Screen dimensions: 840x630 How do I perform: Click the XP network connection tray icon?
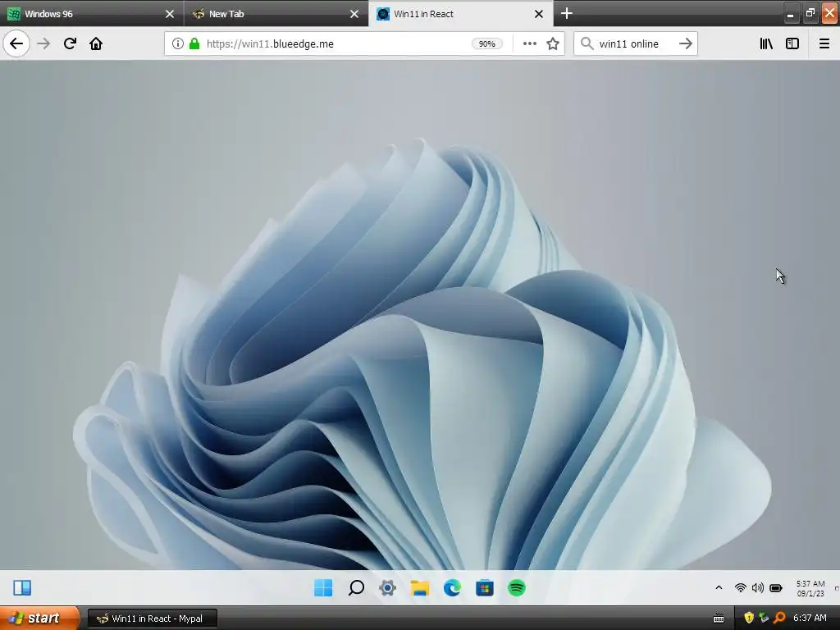point(764,619)
